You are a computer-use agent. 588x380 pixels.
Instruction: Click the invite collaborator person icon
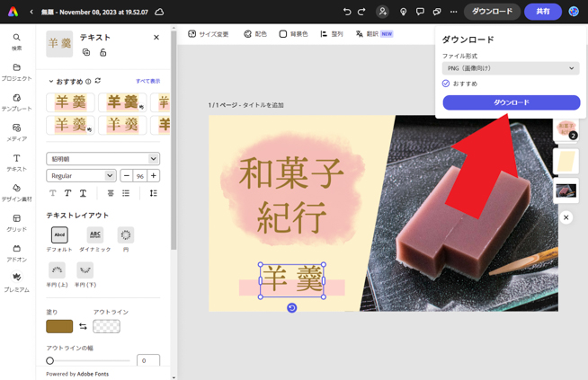(x=382, y=12)
